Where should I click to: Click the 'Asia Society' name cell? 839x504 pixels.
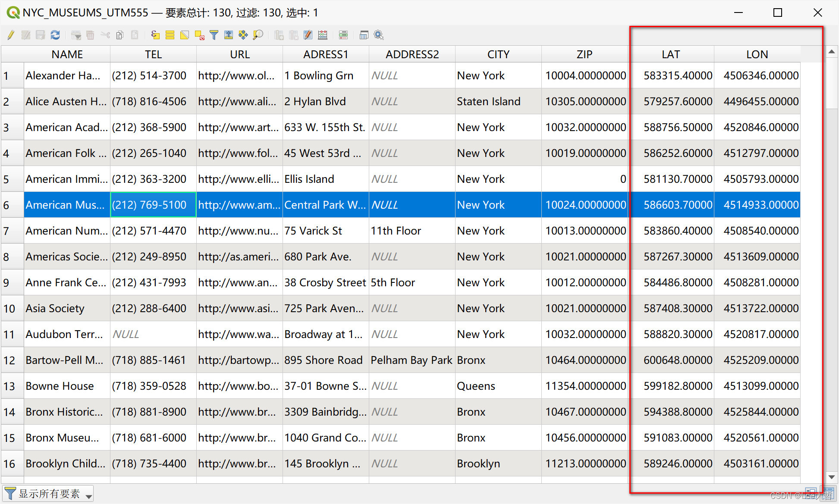[67, 309]
